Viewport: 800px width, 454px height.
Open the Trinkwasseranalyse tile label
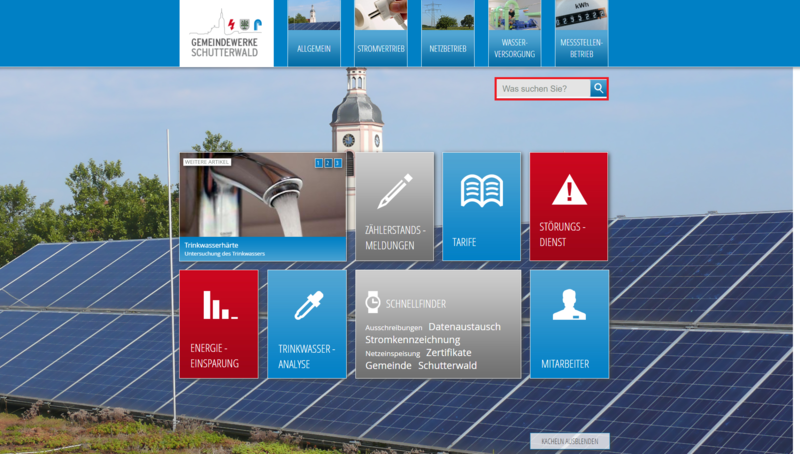click(307, 356)
